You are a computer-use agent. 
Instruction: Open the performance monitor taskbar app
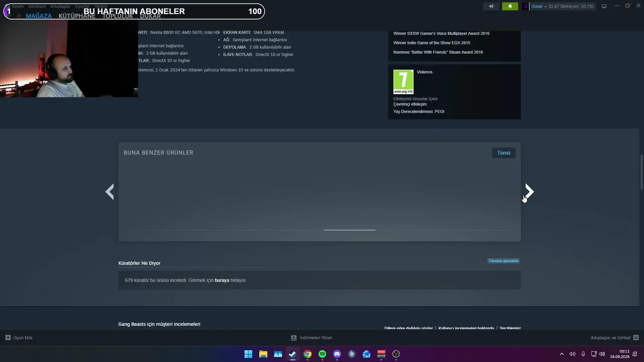tap(278, 354)
